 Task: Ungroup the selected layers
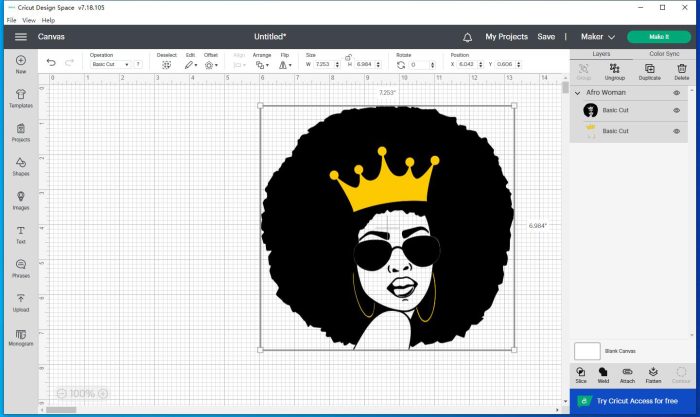615,71
